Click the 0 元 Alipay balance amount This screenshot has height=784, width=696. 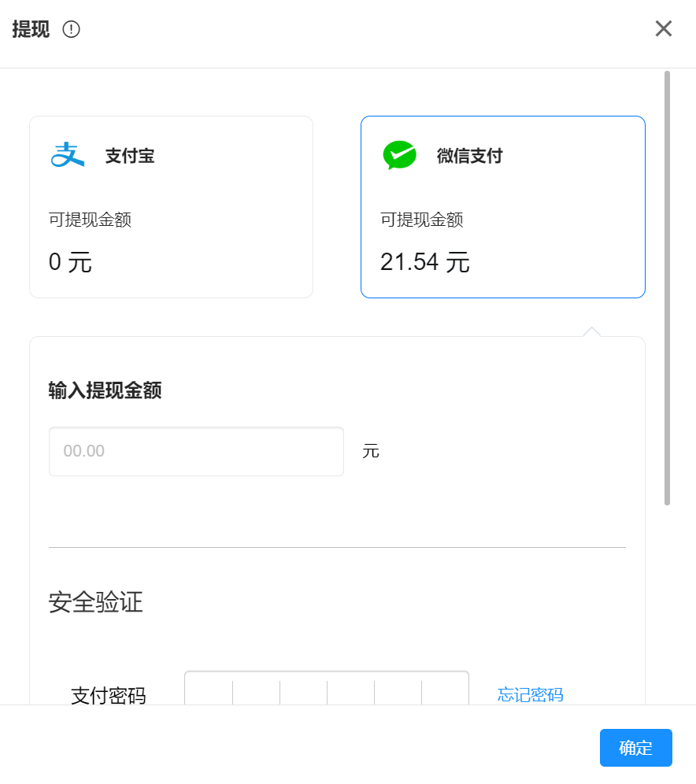click(71, 261)
